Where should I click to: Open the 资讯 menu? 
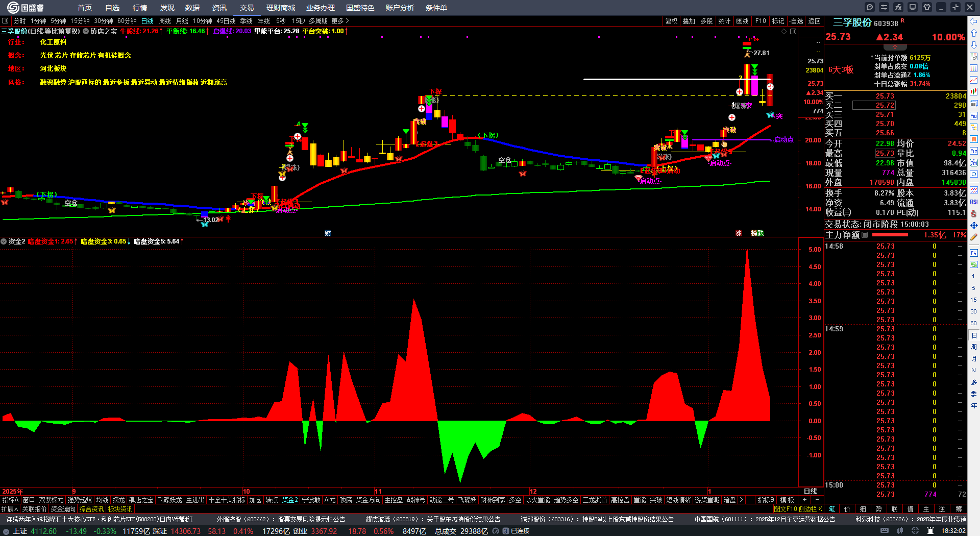coord(219,8)
